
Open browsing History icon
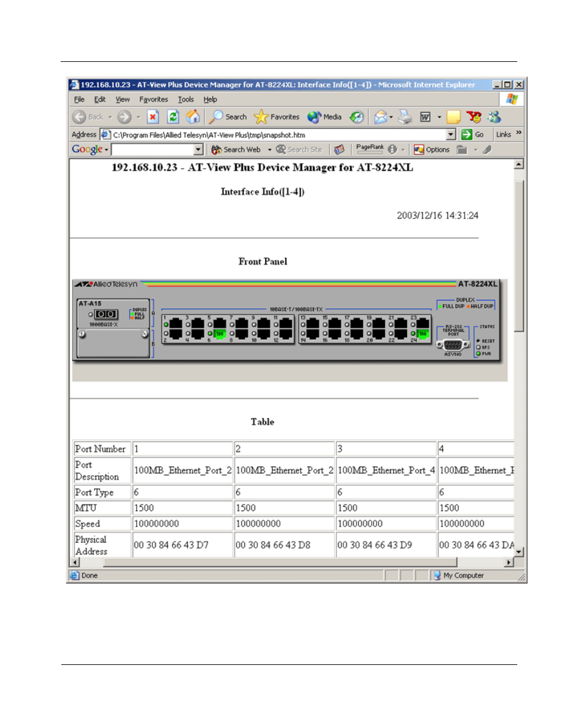(x=356, y=117)
